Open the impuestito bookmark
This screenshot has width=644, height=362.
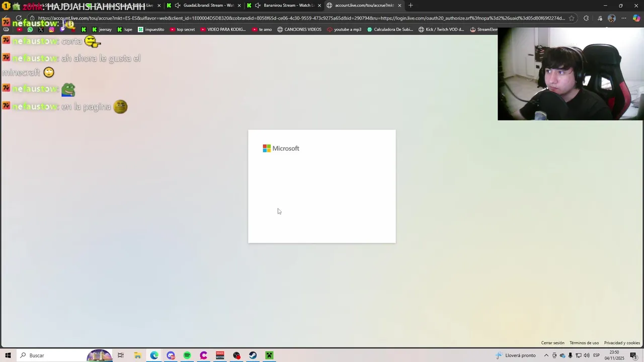[151, 30]
